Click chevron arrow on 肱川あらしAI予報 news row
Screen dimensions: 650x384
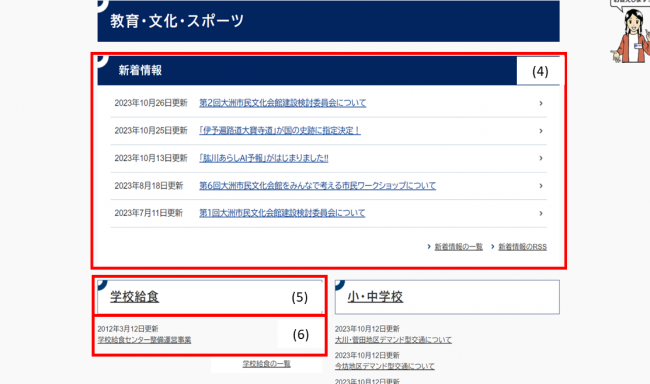[541, 158]
